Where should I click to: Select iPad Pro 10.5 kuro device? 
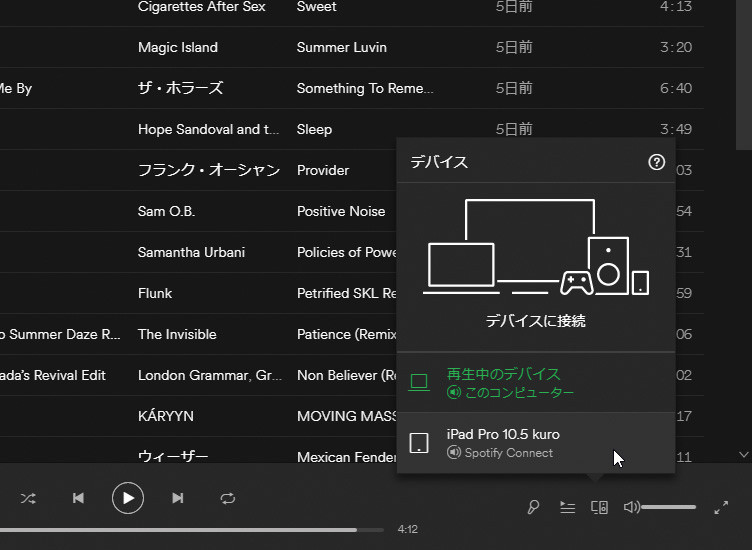(536, 443)
